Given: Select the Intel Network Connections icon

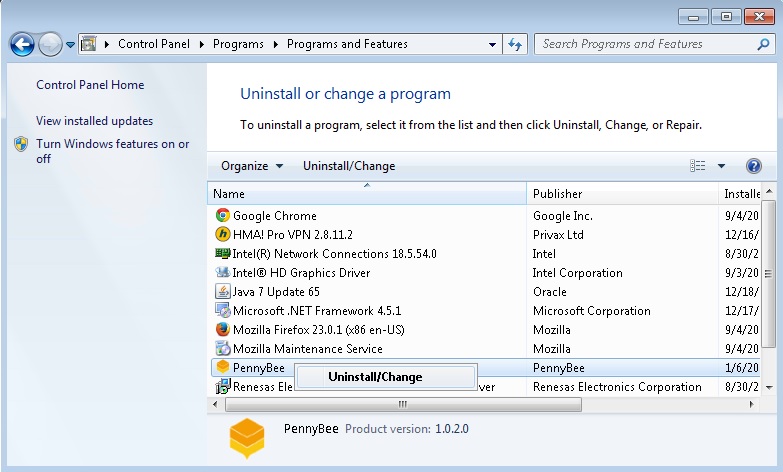Looking at the screenshot, I should coord(222,253).
